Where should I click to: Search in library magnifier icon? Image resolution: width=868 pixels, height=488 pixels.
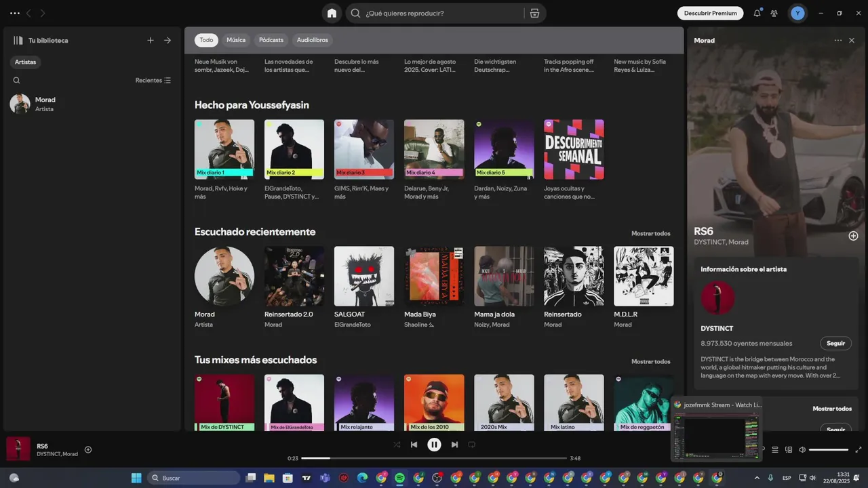point(16,80)
